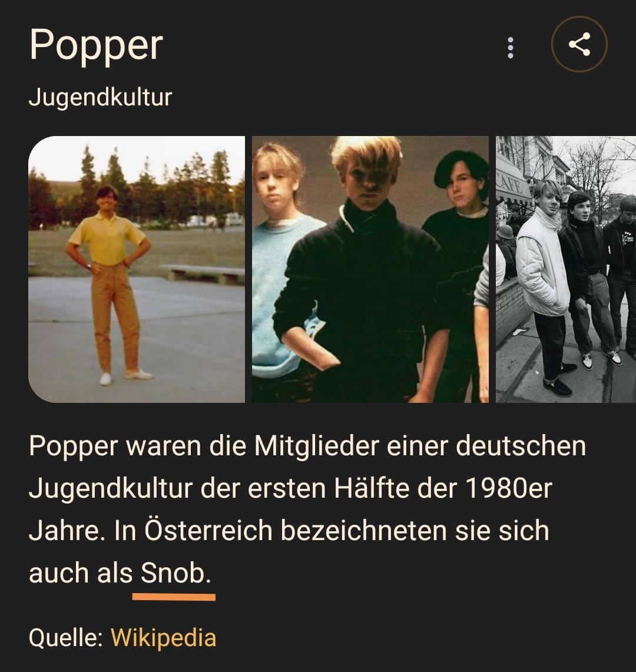Viewport: 636px width, 672px height.
Task: Open the three-dot more options menu
Action: 510,48
